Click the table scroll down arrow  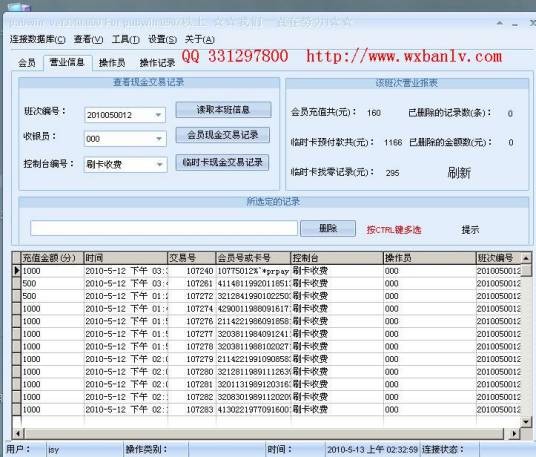[x=526, y=422]
